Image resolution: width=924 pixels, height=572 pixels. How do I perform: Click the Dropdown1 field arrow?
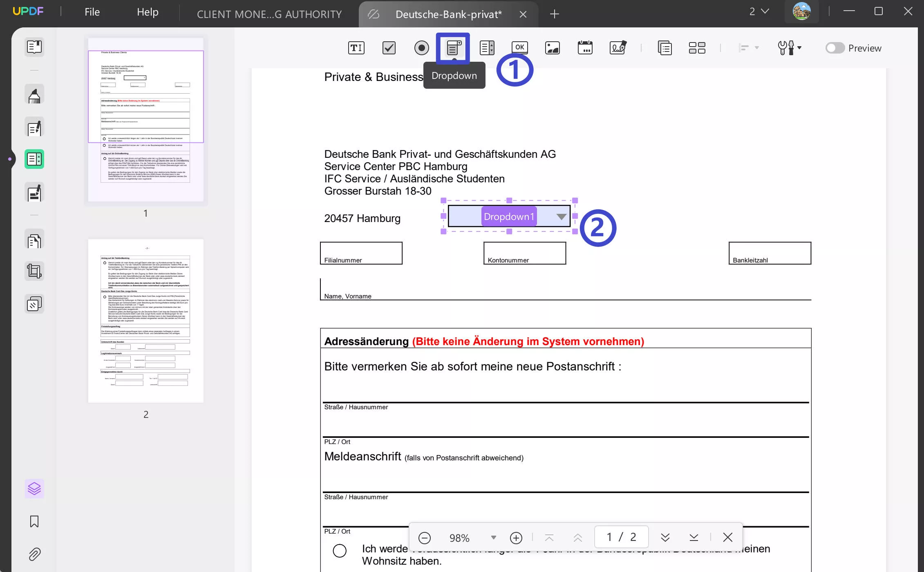pos(562,217)
